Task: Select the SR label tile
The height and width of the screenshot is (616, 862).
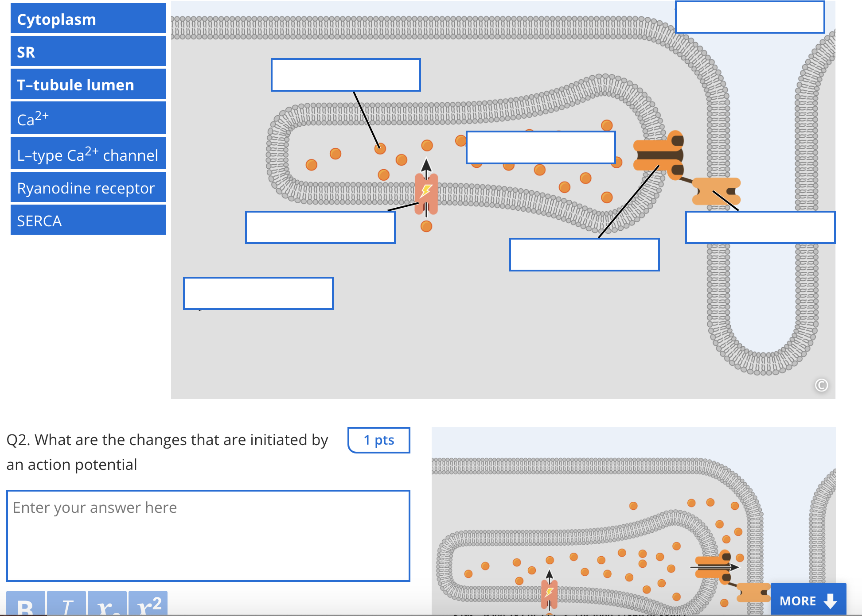Action: point(88,52)
